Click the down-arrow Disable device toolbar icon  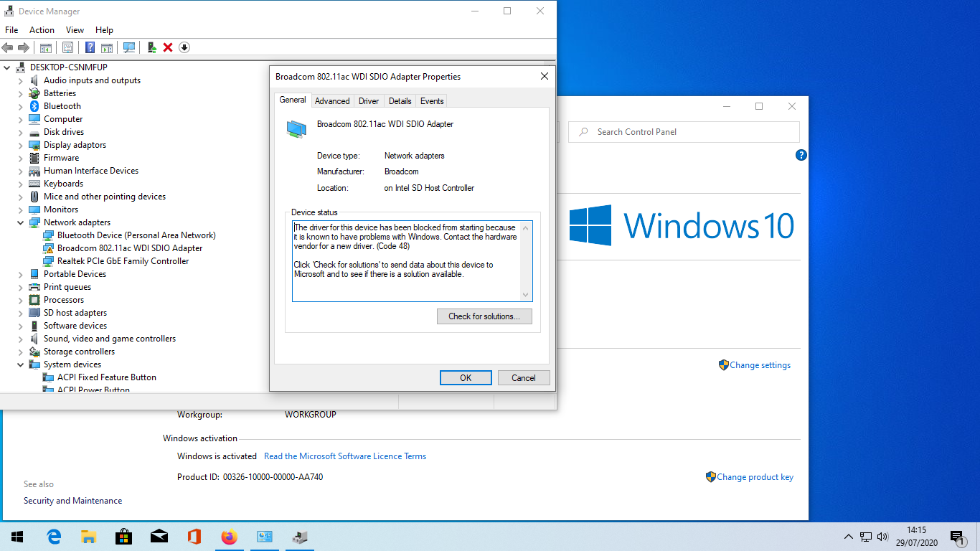tap(184, 47)
